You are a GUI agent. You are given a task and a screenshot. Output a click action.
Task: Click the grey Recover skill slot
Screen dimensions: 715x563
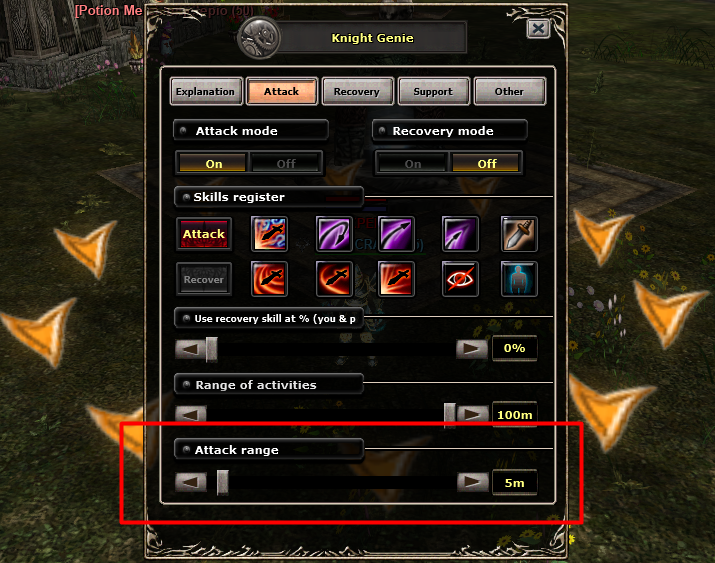(204, 279)
